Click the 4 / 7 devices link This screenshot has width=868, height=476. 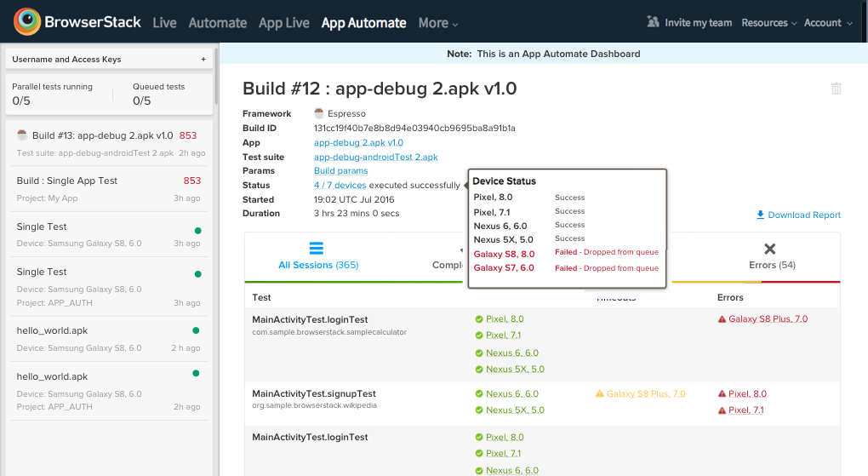(x=340, y=185)
